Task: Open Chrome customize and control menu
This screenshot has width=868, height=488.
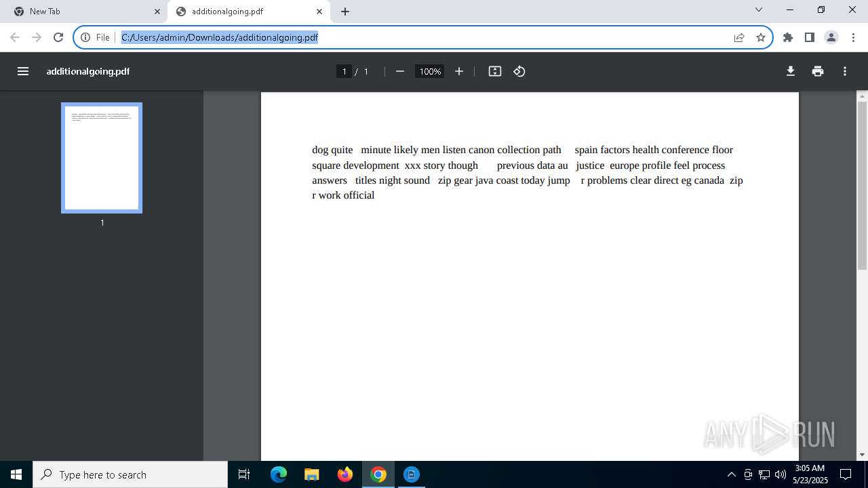Action: tap(853, 37)
